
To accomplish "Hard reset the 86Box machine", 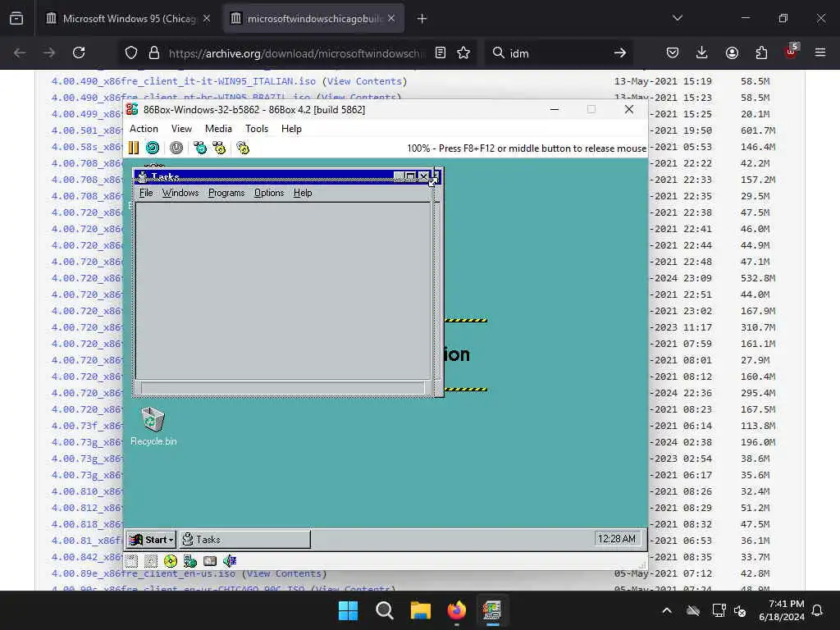I will click(152, 148).
